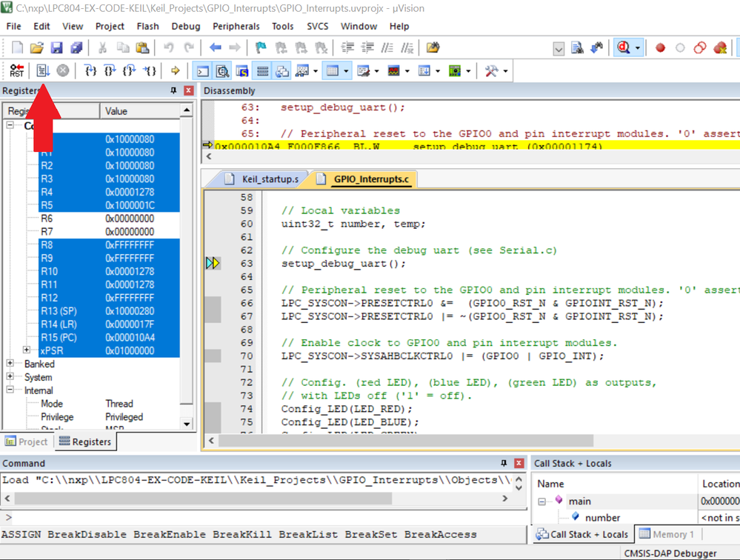Image resolution: width=740 pixels, height=560 pixels.
Task: Switch to the Keil_startup.s tab
Action: click(x=270, y=179)
